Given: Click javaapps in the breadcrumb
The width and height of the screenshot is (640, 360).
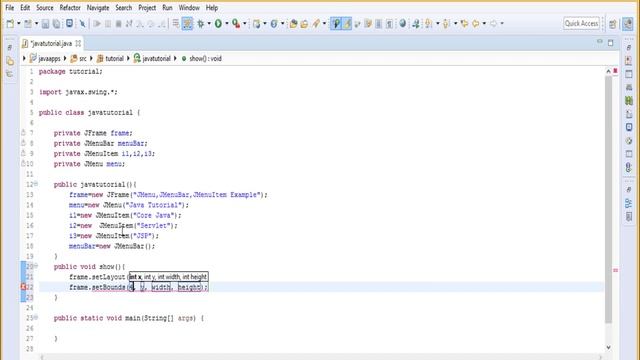Looking at the screenshot, I should click(45, 59).
